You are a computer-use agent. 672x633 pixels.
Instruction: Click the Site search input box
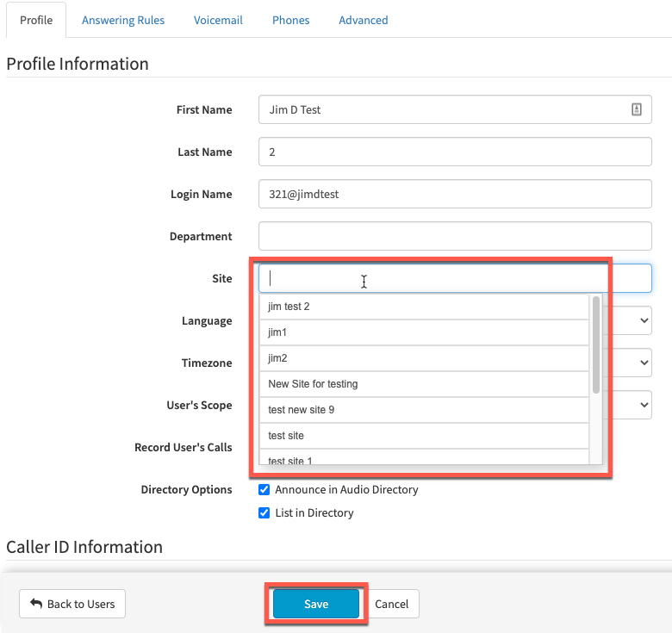coord(455,278)
